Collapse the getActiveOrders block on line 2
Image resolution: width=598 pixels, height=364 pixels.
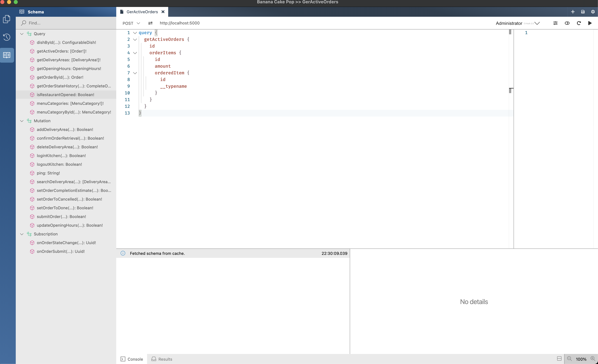pyautogui.click(x=135, y=39)
